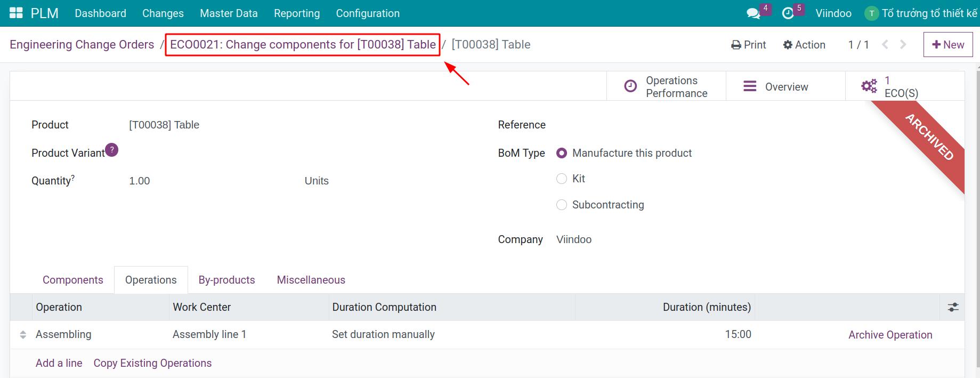Open the Master Data menu
The image size is (980, 378).
(229, 13)
